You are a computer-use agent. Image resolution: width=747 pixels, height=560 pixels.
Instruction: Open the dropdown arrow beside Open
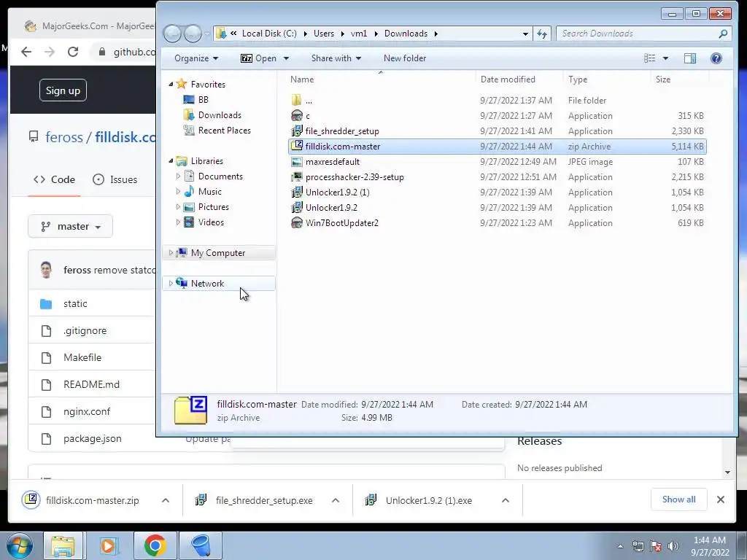(286, 58)
